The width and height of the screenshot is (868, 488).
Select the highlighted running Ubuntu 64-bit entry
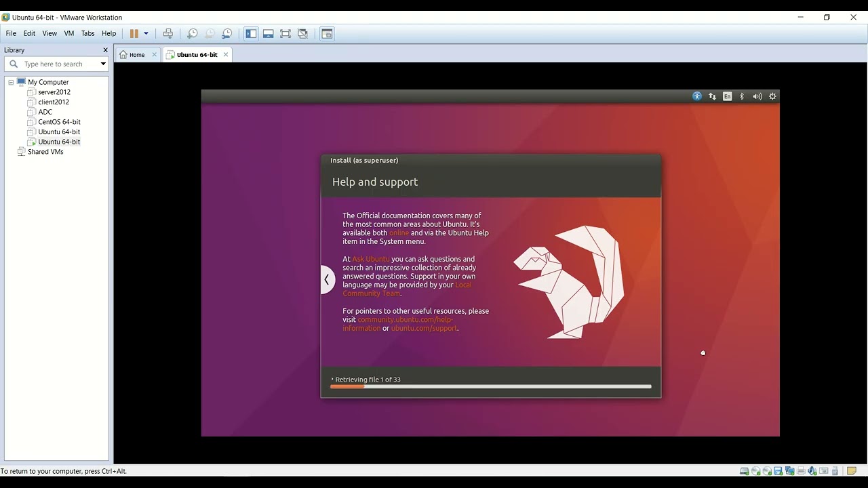(59, 142)
